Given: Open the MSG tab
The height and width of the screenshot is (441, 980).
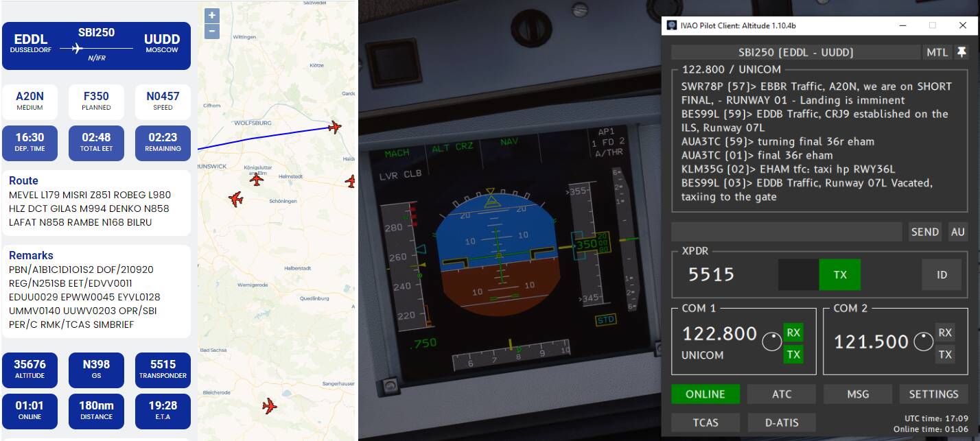Looking at the screenshot, I should [x=857, y=394].
